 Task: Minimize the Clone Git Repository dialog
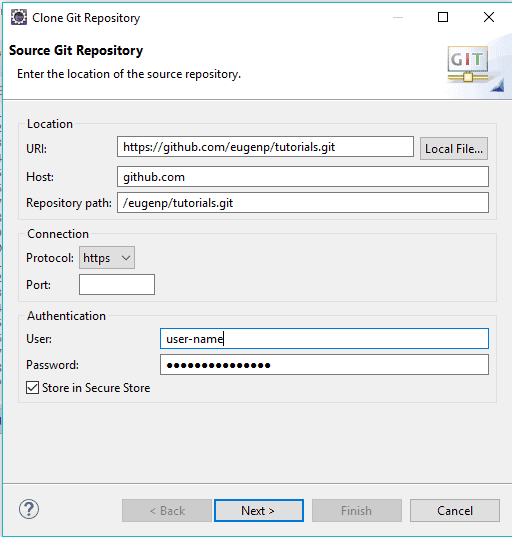(x=398, y=17)
